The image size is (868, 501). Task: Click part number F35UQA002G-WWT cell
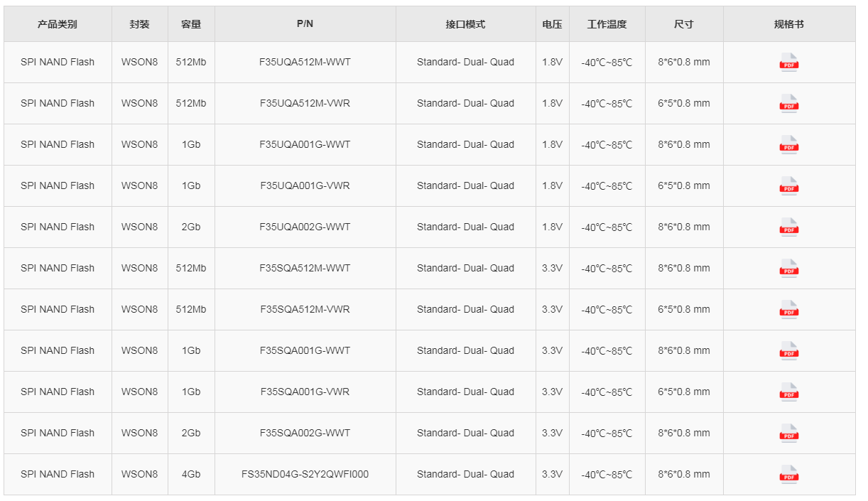[305, 227]
